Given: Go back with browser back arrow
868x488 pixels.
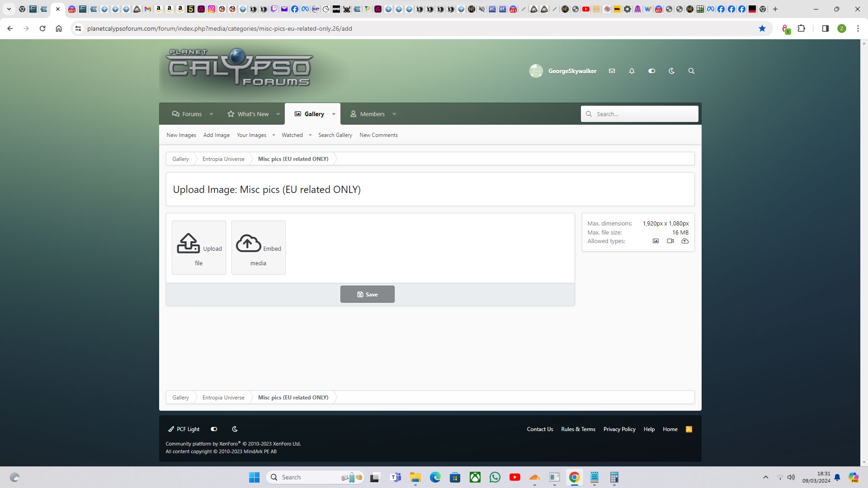Looking at the screenshot, I should [10, 28].
